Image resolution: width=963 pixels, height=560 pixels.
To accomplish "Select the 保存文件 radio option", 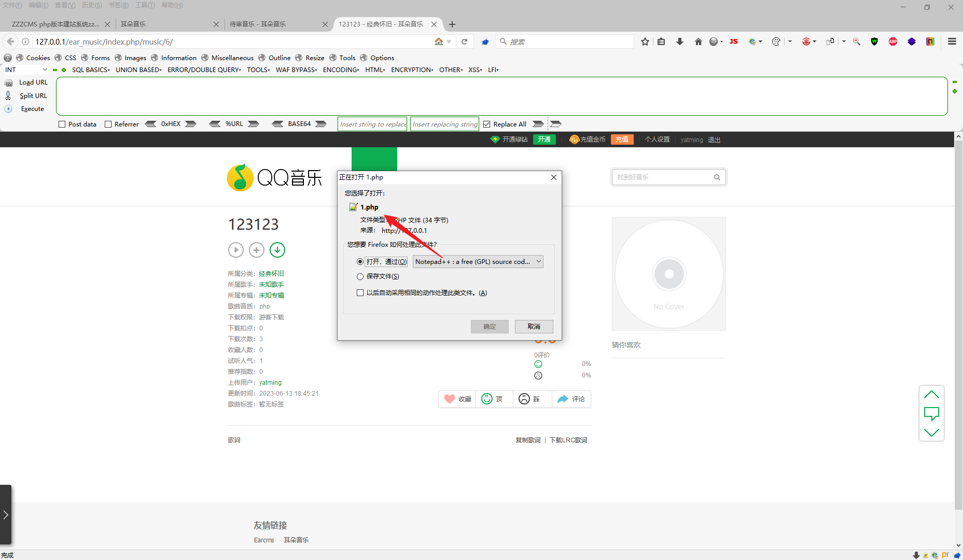I will (x=360, y=276).
